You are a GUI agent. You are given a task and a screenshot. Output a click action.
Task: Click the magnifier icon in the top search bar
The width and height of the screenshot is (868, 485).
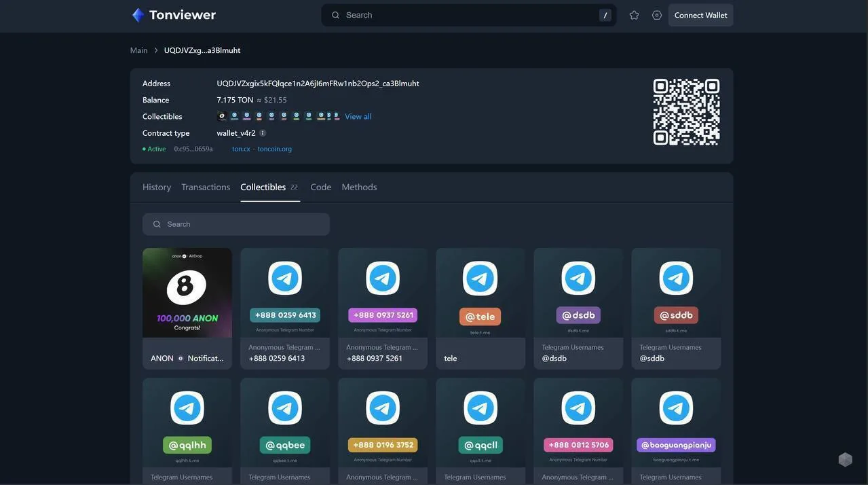(335, 15)
